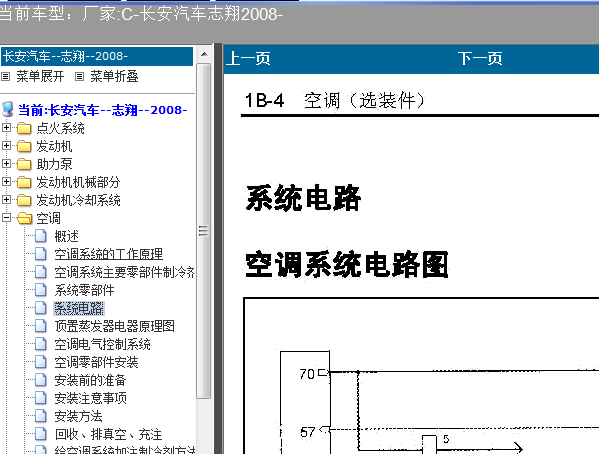Open 安装注意事项 page
Viewport: 599px width, 454px height.
point(90,398)
